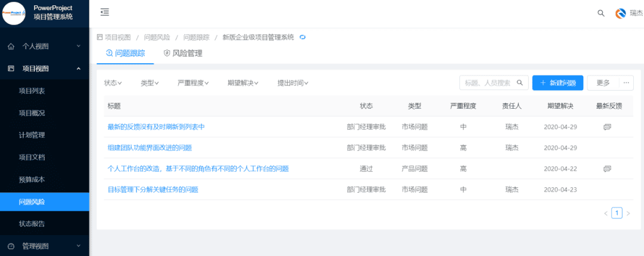This screenshot has height=256, width=644.
Task: Open the ellipsis more-options button
Action: (626, 82)
